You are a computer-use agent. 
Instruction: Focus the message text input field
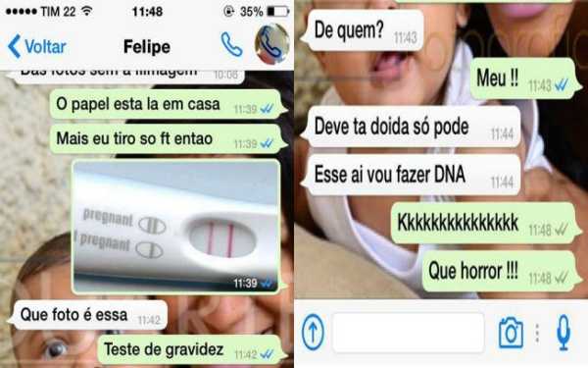click(409, 333)
